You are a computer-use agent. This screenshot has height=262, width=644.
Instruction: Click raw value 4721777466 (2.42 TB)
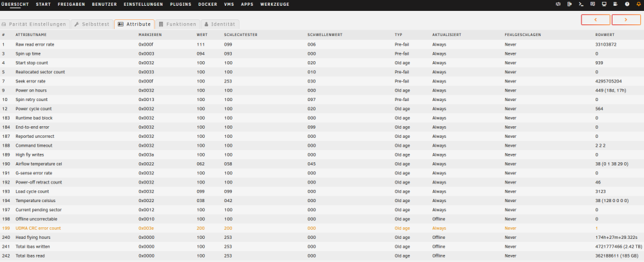click(x=618, y=247)
